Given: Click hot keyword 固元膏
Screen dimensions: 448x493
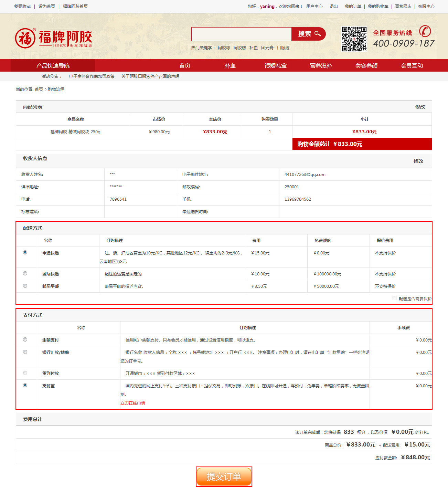Looking at the screenshot, I should point(267,48).
